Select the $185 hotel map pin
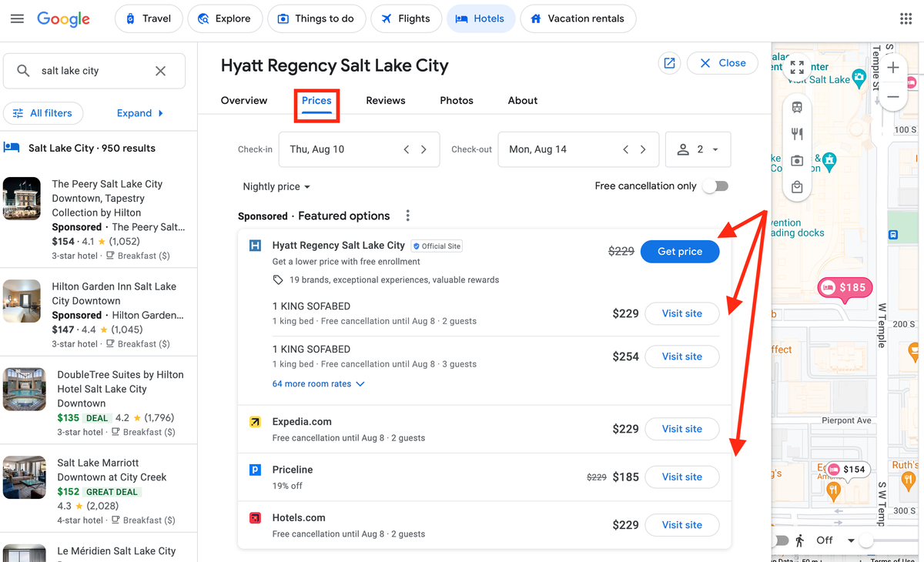This screenshot has width=924, height=562. 845,288
